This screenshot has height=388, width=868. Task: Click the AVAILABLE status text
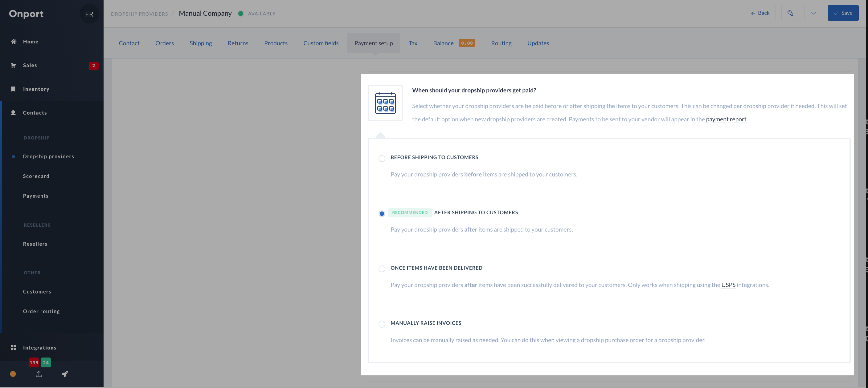tap(261, 14)
